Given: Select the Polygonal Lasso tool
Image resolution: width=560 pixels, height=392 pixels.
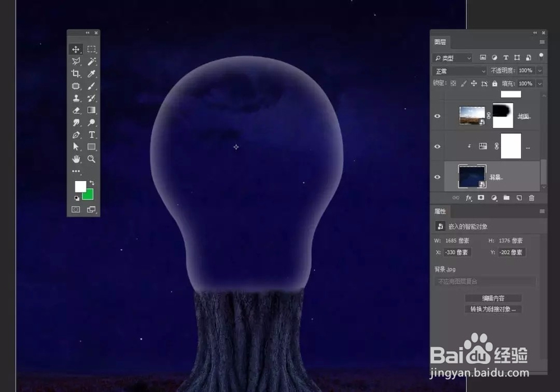Looking at the screenshot, I should coord(76,62).
